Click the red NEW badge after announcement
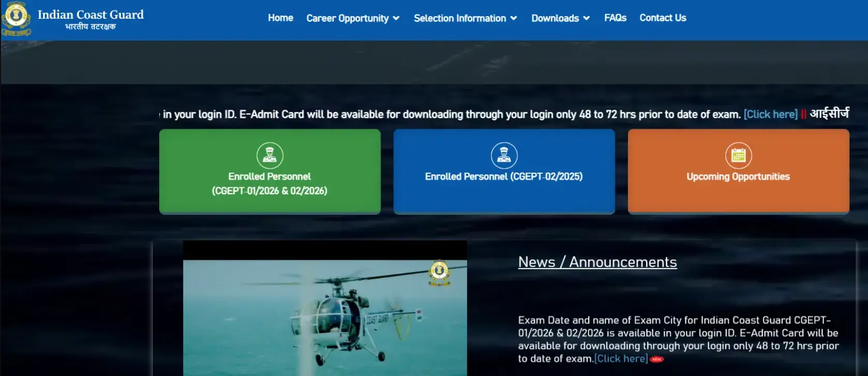Screen dimensions: 868x376 [x=656, y=359]
